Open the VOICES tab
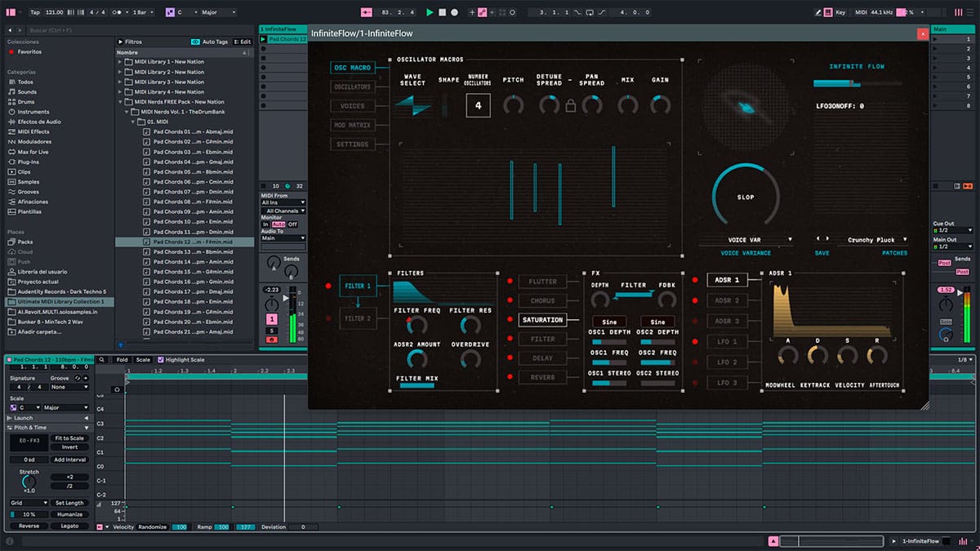Viewport: 980px width, 551px height. coord(353,106)
